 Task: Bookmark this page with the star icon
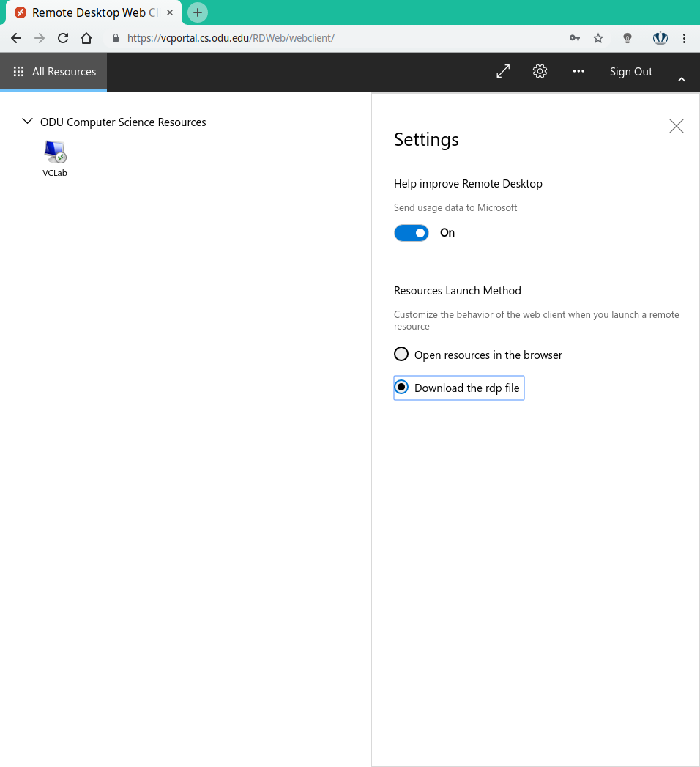click(x=597, y=38)
